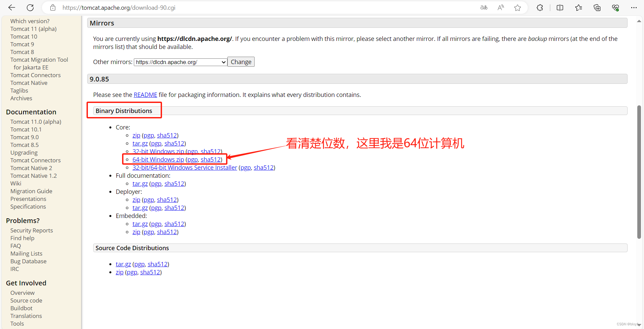
Task: Click the Change mirror button
Action: pos(241,62)
